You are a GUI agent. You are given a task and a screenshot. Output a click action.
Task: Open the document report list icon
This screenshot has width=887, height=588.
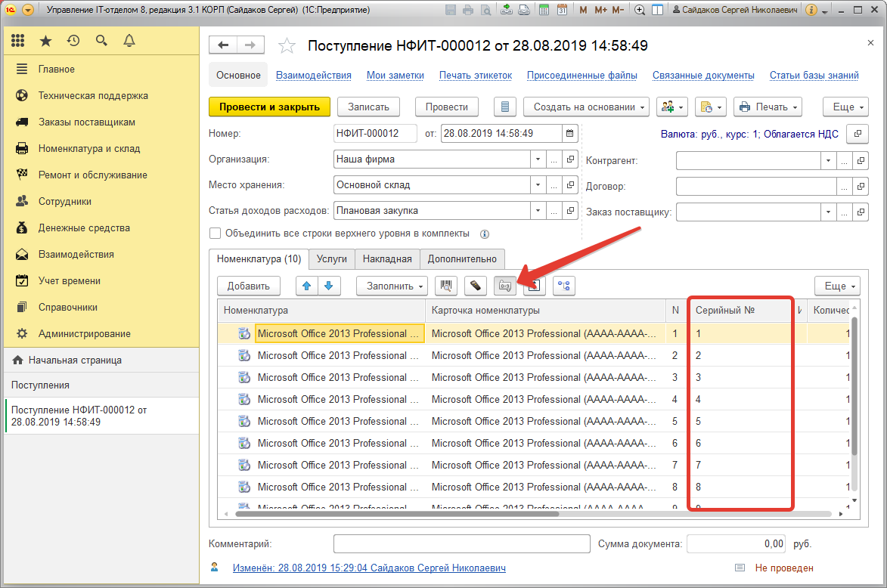(505, 107)
